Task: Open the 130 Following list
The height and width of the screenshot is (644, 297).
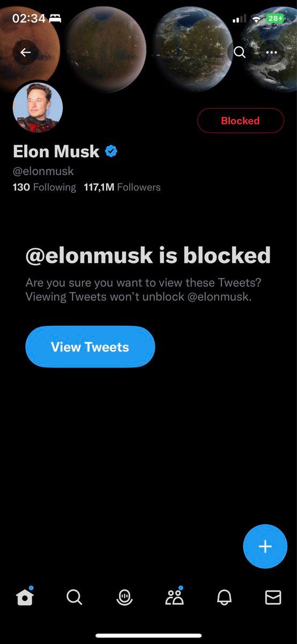Action: (44, 187)
